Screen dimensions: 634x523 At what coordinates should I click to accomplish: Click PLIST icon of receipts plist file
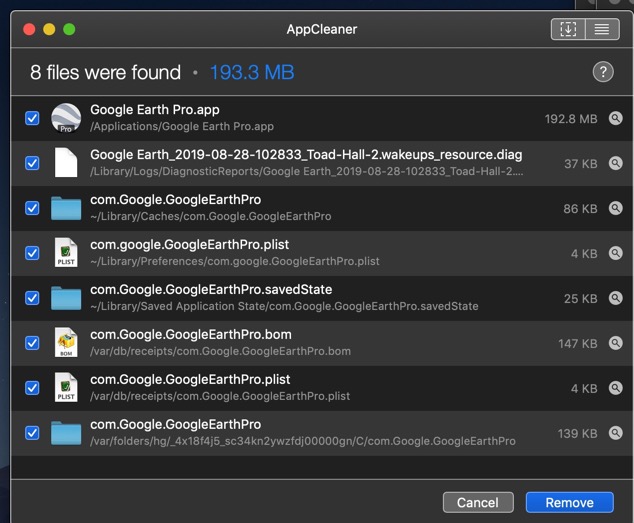coord(66,387)
